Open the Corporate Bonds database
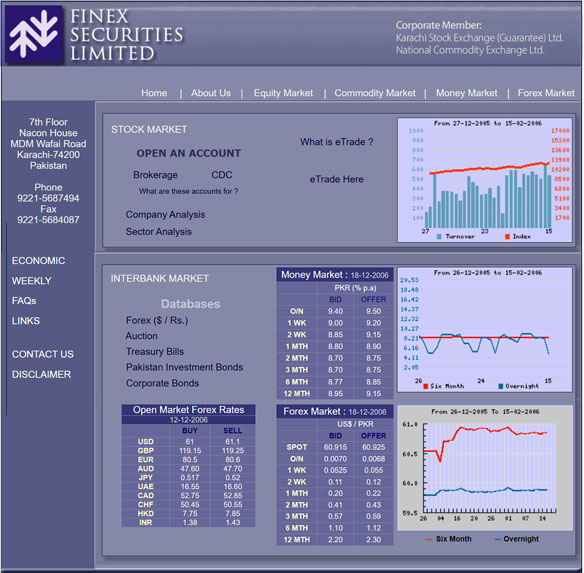The width and height of the screenshot is (584, 573). pos(162,383)
